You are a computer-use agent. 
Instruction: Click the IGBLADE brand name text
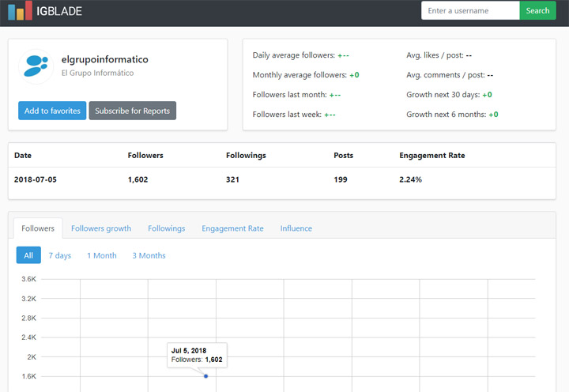(59, 11)
